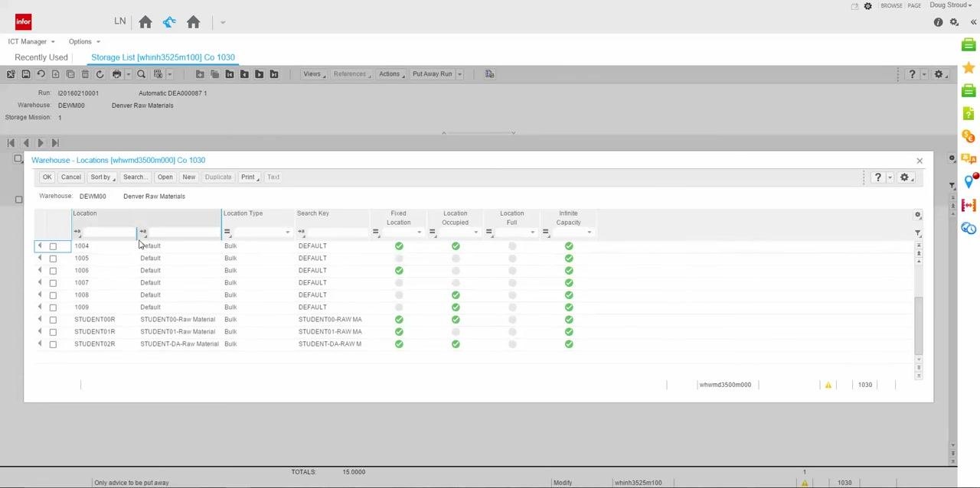This screenshot has width=980, height=488.
Task: Tick the checkbox for STUDENT01R row
Action: click(53, 332)
